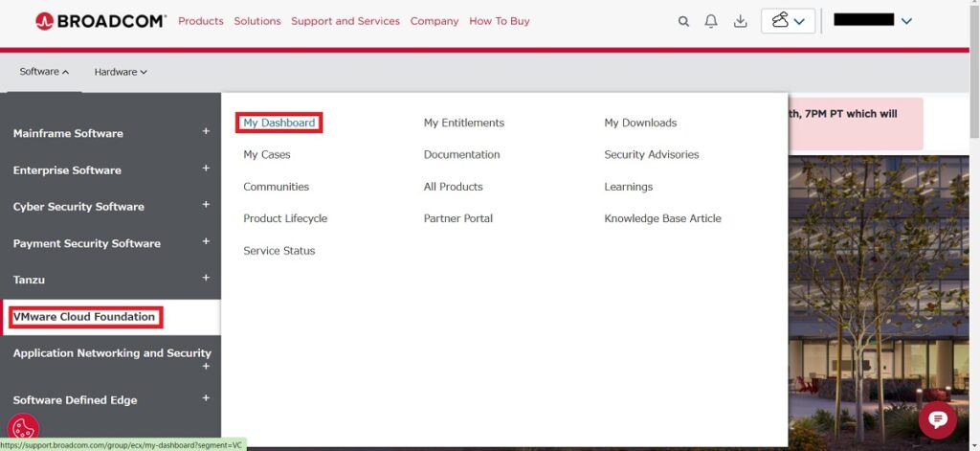Open the chat bubble button
Image resolution: width=980 pixels, height=451 pixels.
tap(938, 419)
